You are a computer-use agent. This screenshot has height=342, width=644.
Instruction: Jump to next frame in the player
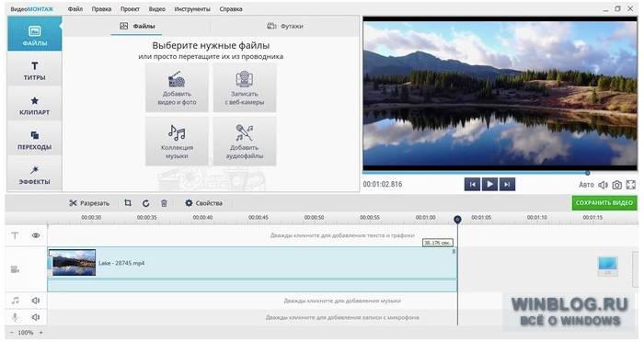click(507, 185)
